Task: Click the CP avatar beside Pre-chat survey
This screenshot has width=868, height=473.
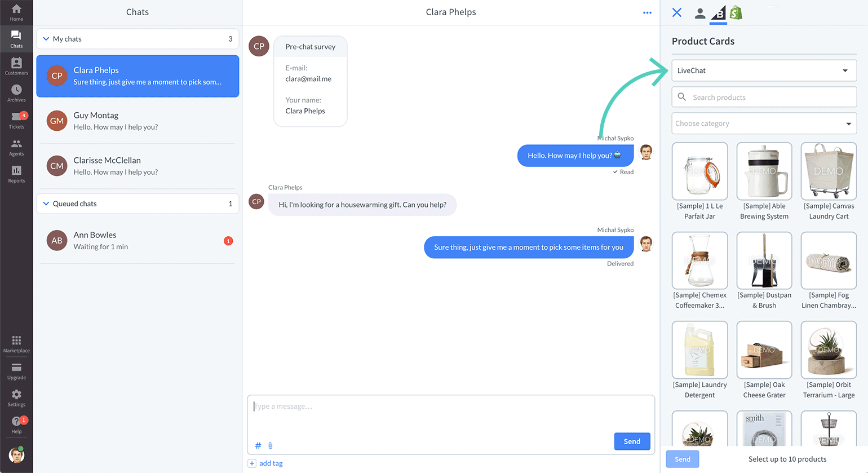Action: point(259,46)
